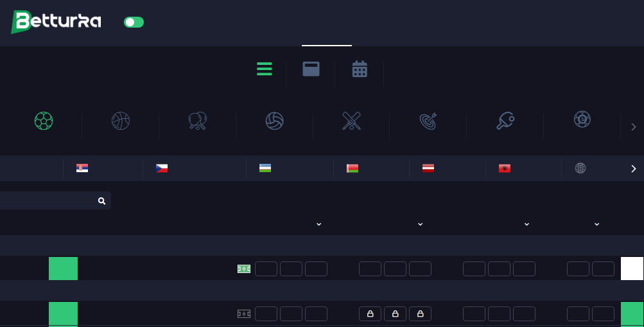Pick the volleyball sport icon

coord(274,121)
